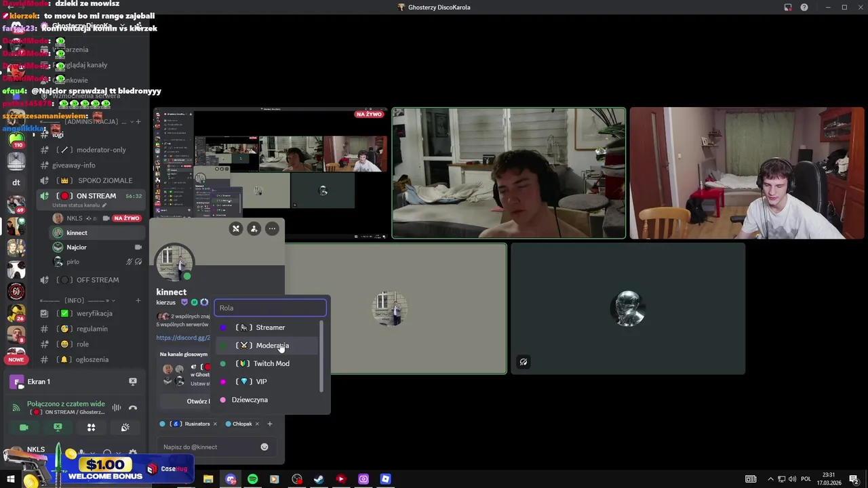Select the Moderacja role option
868x488 pixels.
pos(268,346)
